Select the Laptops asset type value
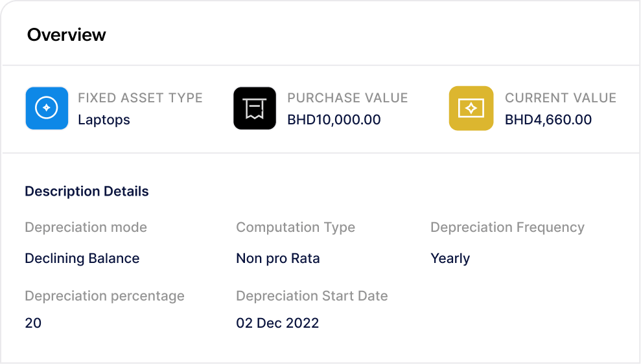Viewport: 641px width, 364px height. click(104, 120)
